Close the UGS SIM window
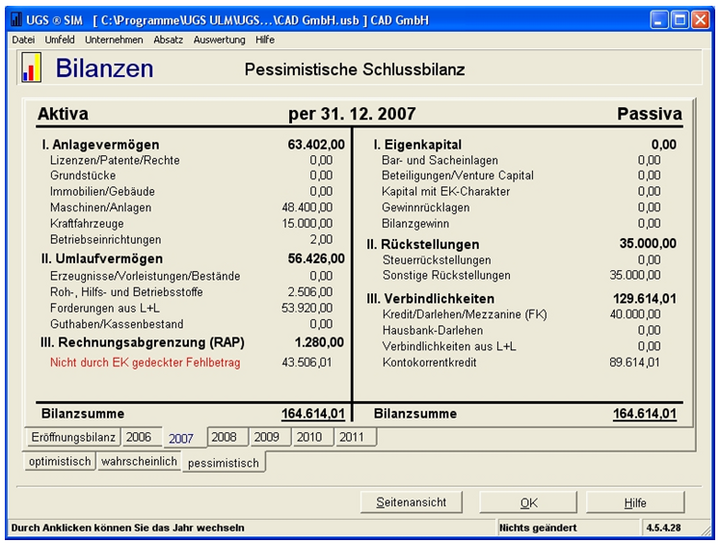This screenshot has width=720, height=543. tap(701, 20)
